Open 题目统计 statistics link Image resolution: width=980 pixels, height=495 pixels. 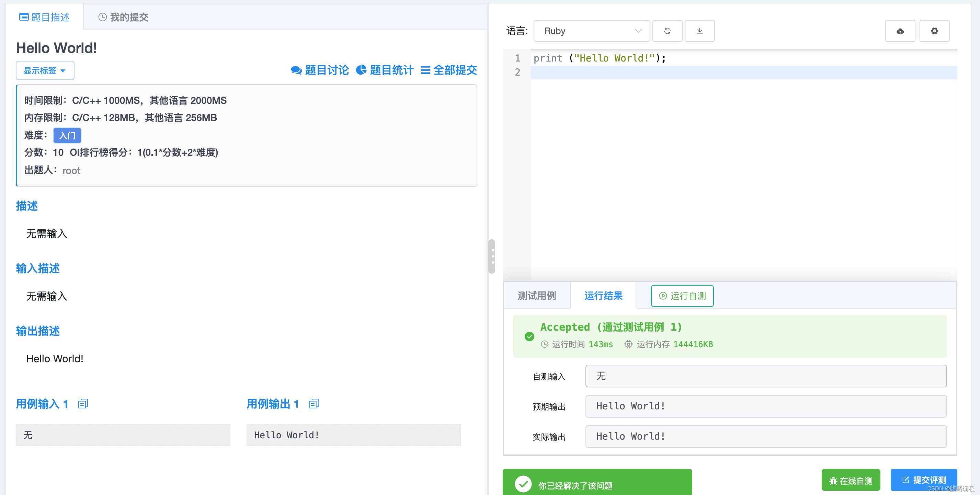tap(385, 70)
